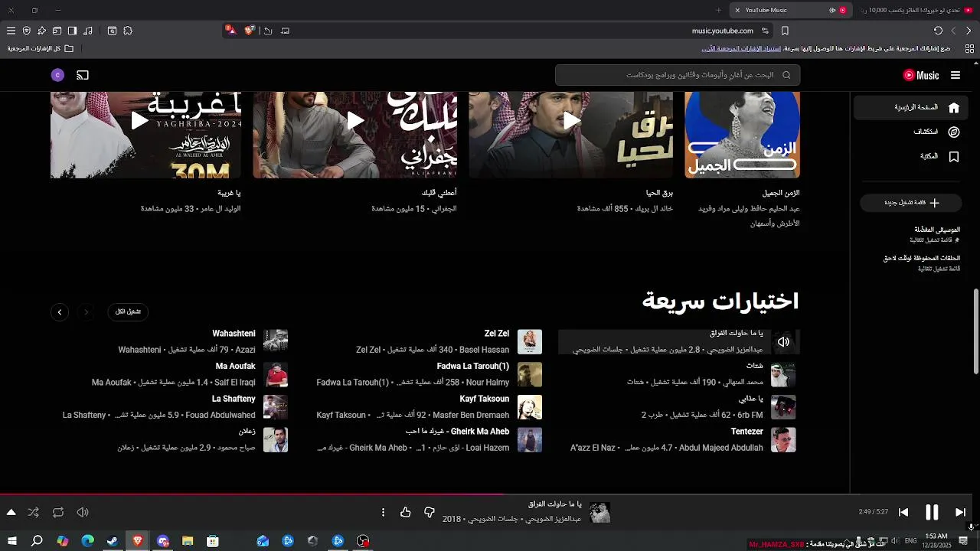Image resolution: width=980 pixels, height=551 pixels.
Task: Create a new playlist with قائمة تشغيل جديدة
Action: 911,203
